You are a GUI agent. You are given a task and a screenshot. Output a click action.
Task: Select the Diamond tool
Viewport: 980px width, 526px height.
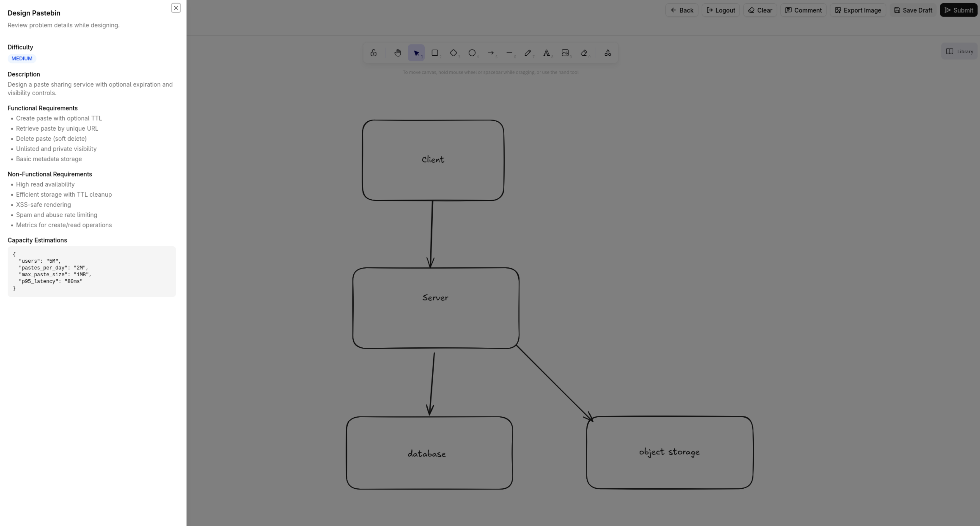454,53
